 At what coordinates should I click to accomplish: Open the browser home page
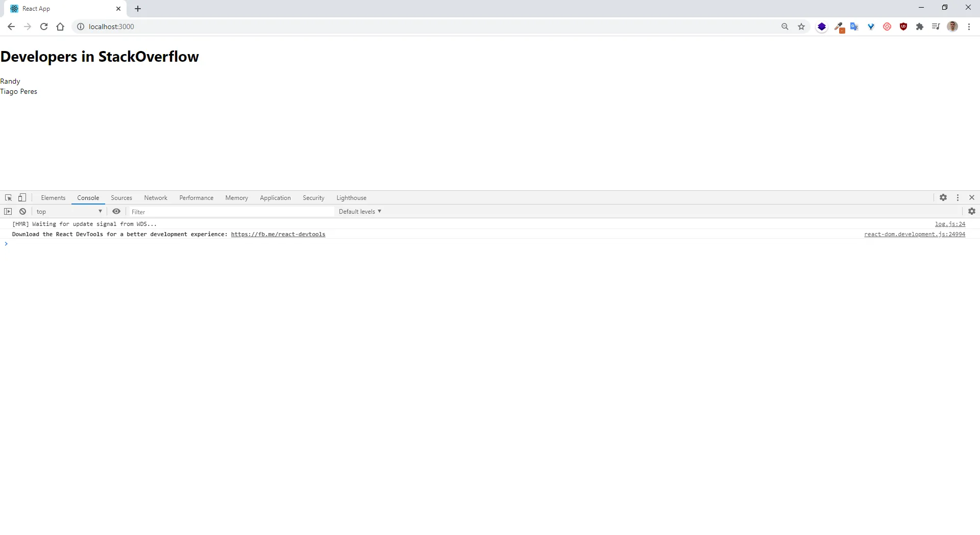[60, 27]
